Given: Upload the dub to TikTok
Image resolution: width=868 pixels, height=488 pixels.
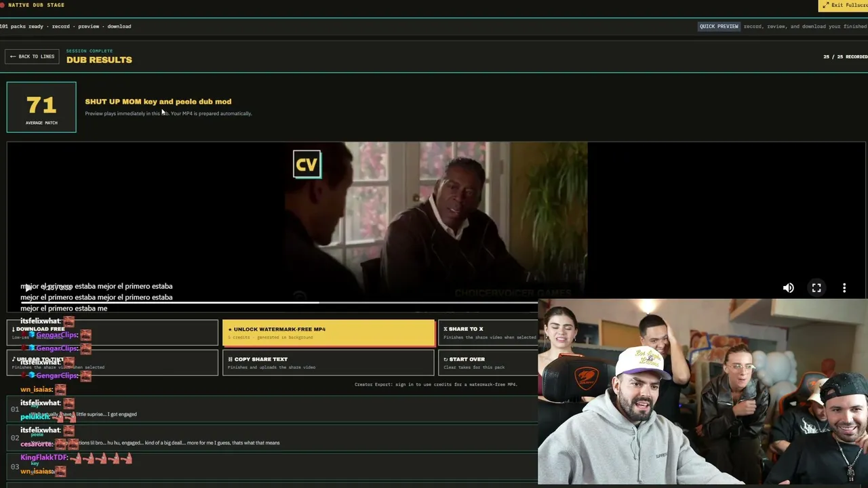Looking at the screenshot, I should (113, 363).
